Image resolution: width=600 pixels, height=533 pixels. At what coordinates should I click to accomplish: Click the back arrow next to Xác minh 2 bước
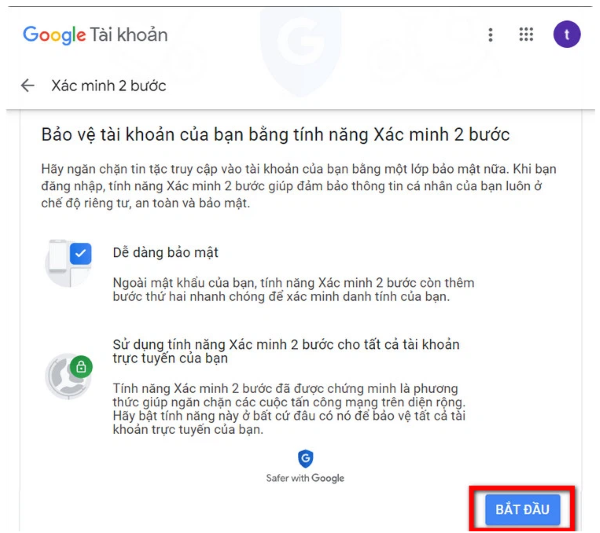(28, 85)
